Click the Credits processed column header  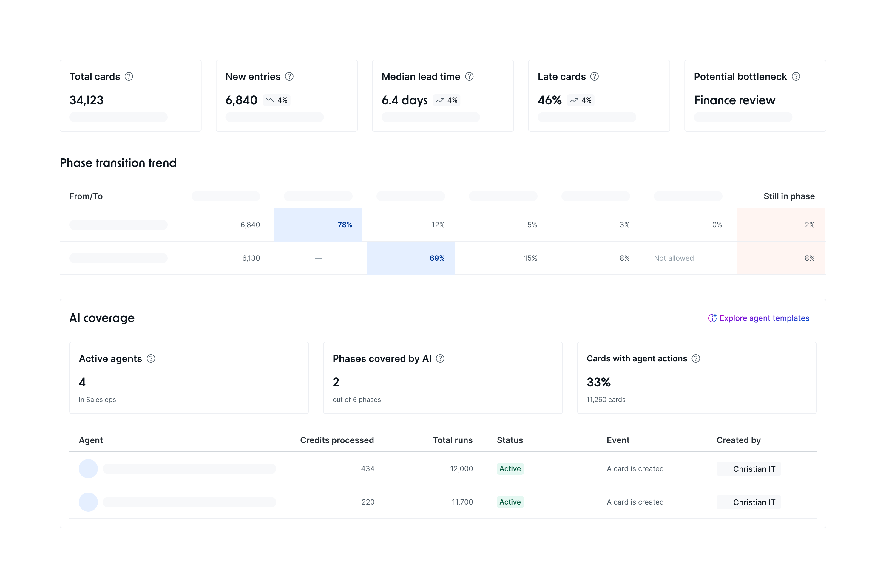[x=337, y=440]
